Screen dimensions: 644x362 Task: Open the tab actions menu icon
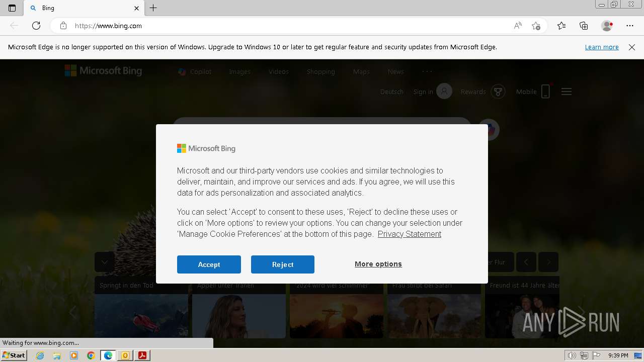[x=12, y=8]
